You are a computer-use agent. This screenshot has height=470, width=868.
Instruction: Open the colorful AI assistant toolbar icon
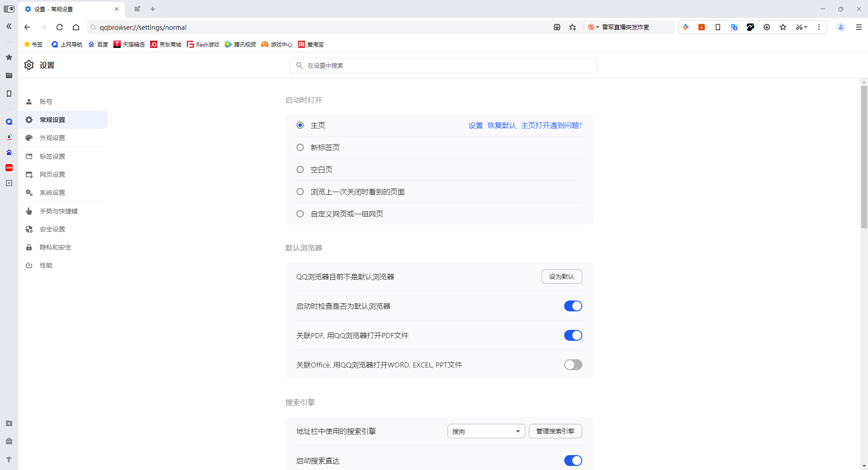click(x=685, y=27)
